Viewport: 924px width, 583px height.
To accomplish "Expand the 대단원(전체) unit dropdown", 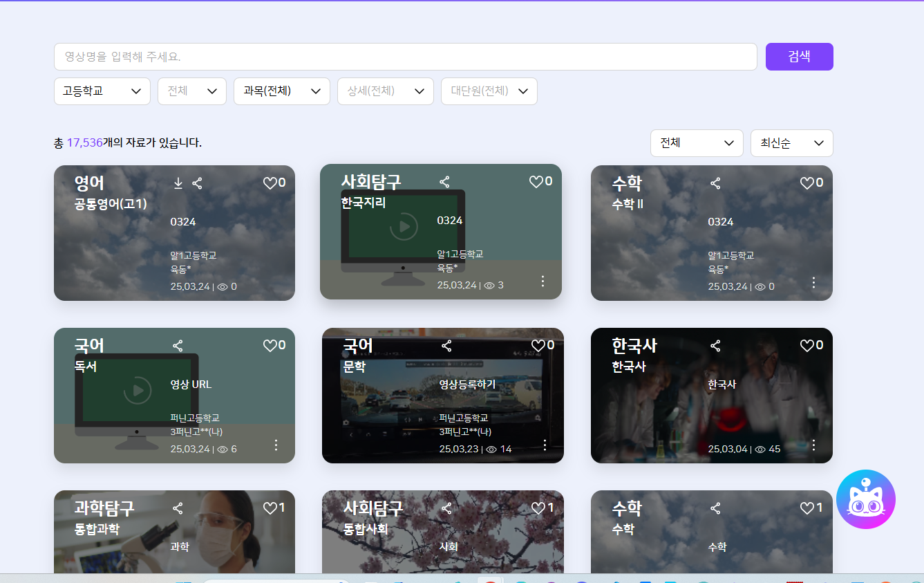I will 489,91.
